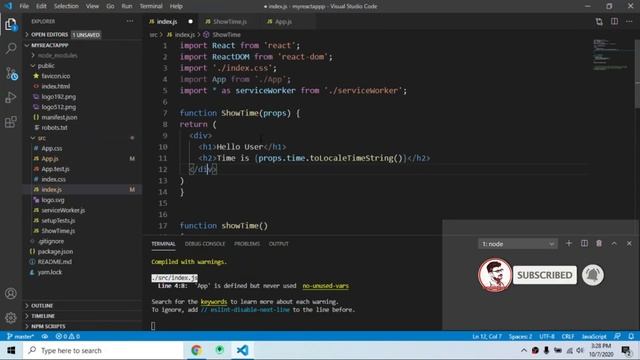Screen dimensions: 640x360
Task: Click the SUBSCRIBED button
Action: pyautogui.click(x=544, y=275)
